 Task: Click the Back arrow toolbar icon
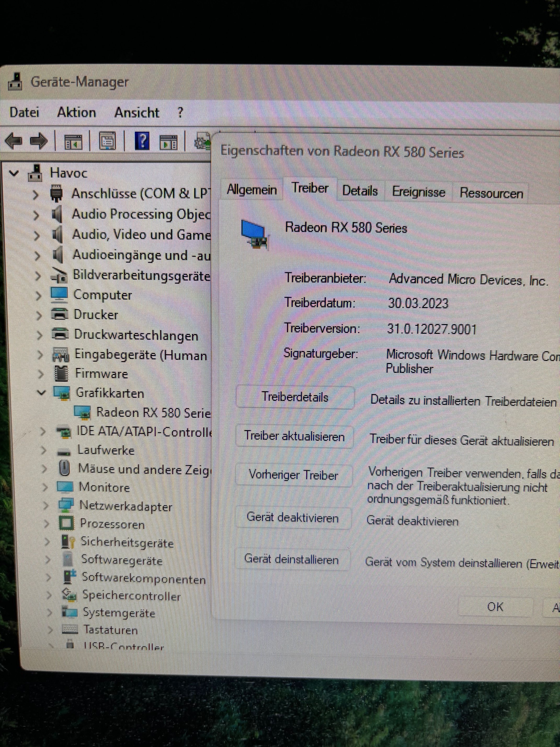(x=14, y=141)
